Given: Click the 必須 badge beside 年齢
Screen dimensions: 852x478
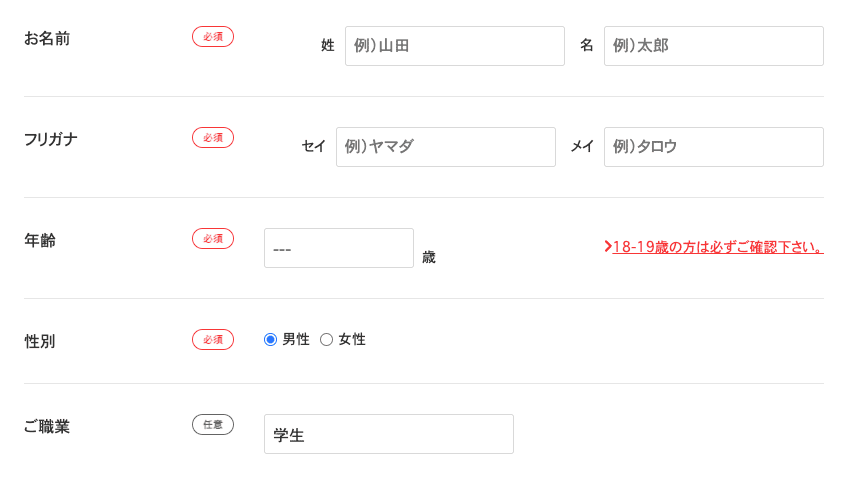Looking at the screenshot, I should coord(213,239).
